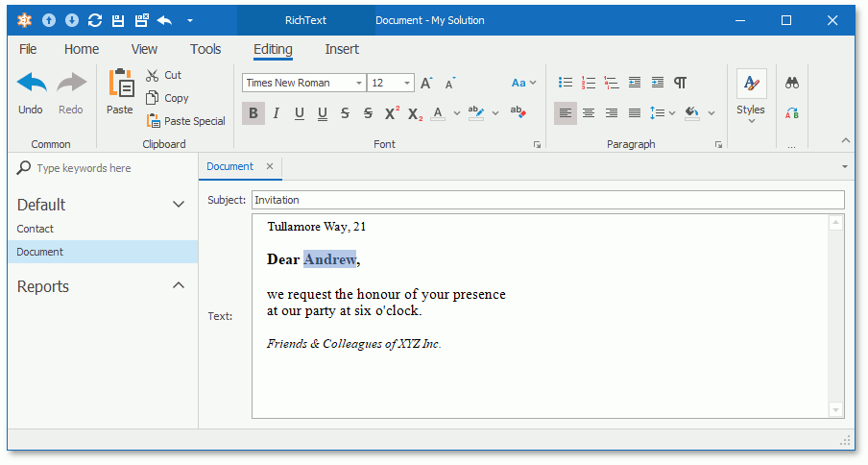Toggle Double Underline formatting
The width and height of the screenshot is (868, 465).
point(323,113)
